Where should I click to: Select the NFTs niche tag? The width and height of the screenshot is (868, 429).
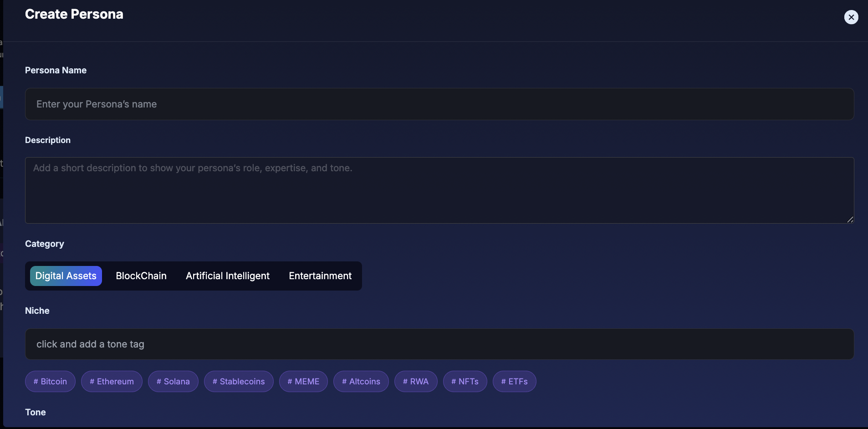pos(465,382)
